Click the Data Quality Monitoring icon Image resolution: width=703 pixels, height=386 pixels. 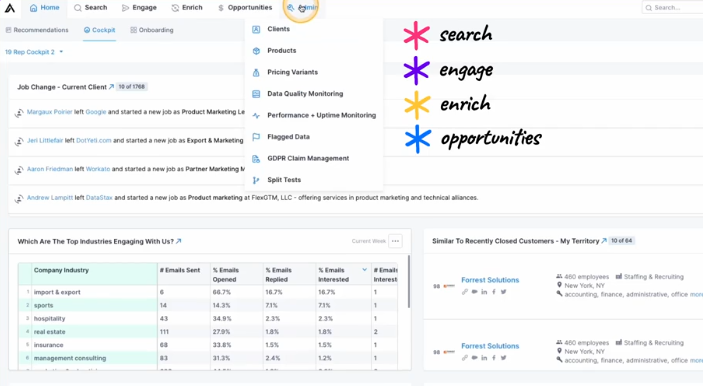pyautogui.click(x=256, y=94)
